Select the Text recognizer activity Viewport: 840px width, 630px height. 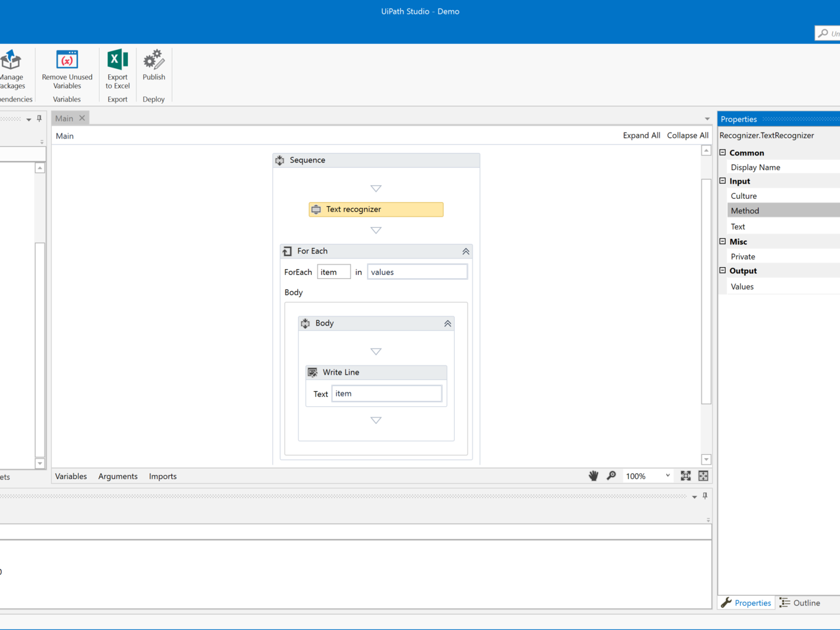pos(376,209)
